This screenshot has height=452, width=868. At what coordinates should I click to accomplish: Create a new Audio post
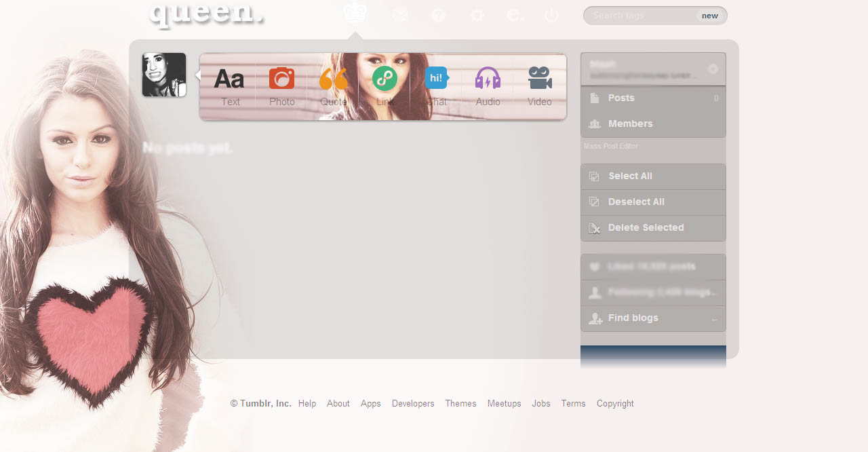[488, 86]
